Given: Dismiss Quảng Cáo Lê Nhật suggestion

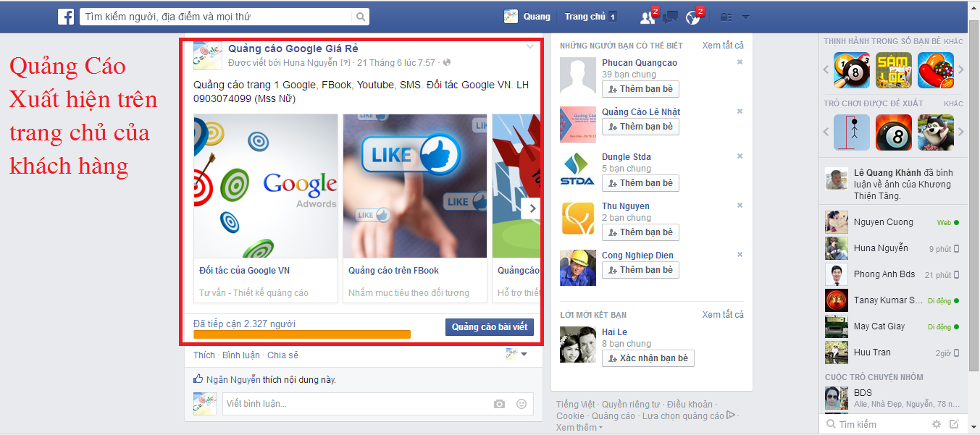Looking at the screenshot, I should point(740,111).
